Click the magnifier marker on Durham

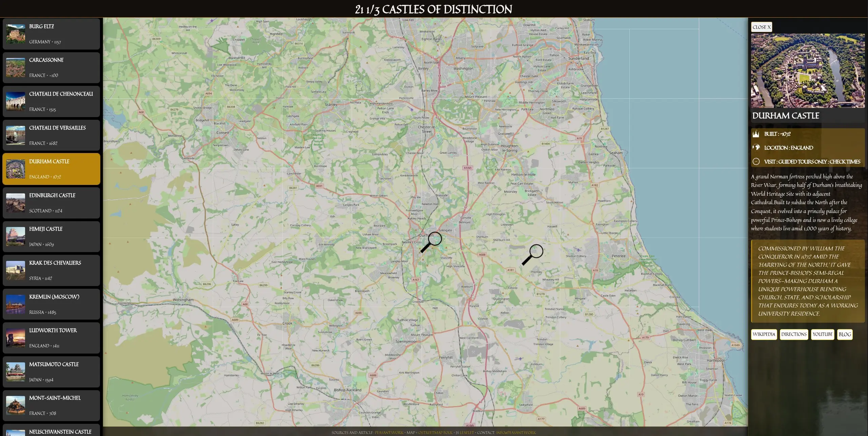pos(431,242)
